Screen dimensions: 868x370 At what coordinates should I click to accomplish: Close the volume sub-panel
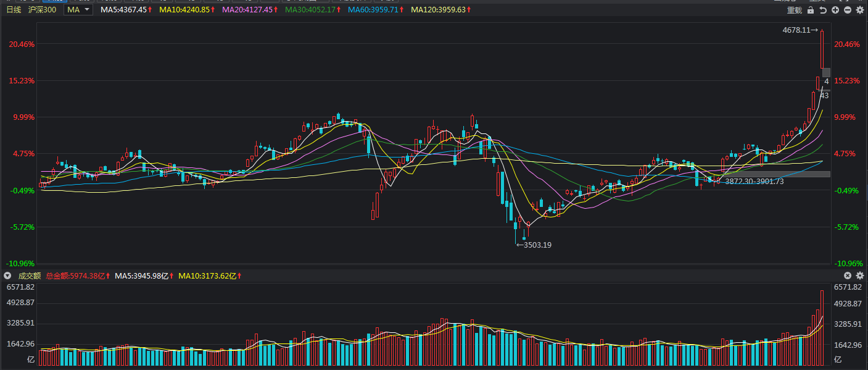point(848,275)
